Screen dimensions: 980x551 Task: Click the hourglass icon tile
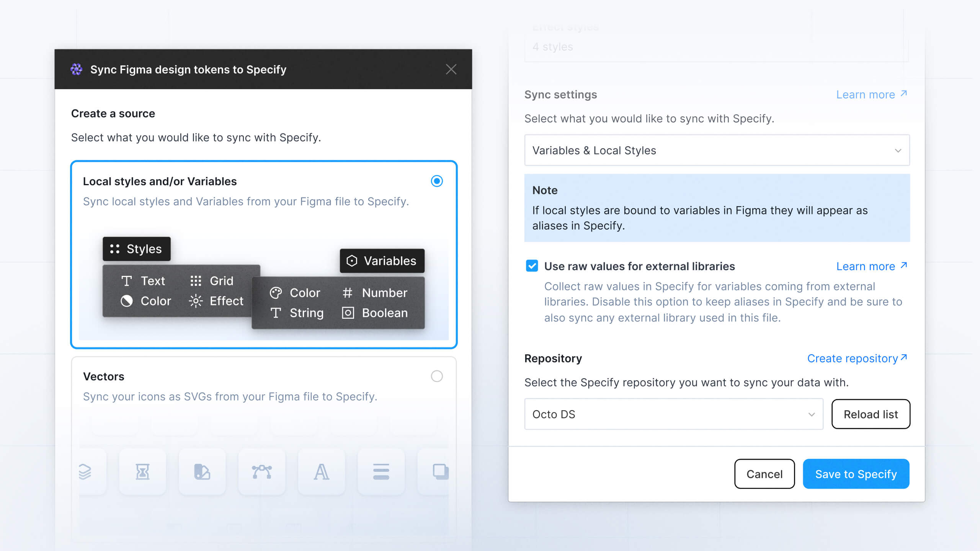coord(142,471)
